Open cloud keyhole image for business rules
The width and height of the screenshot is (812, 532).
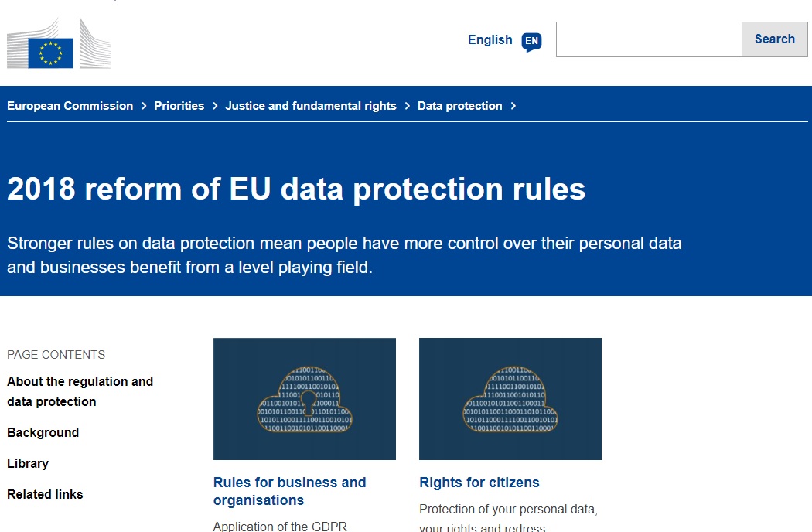(305, 399)
